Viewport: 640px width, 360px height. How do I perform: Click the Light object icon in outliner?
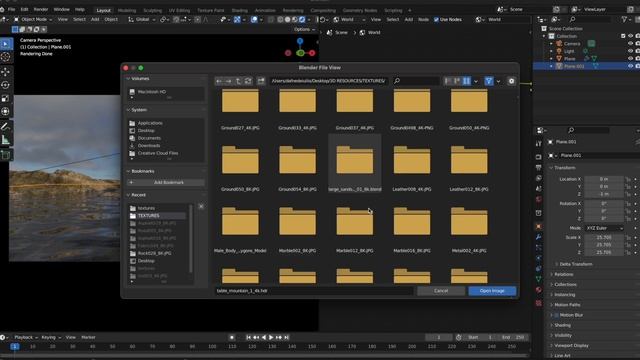pyautogui.click(x=559, y=51)
